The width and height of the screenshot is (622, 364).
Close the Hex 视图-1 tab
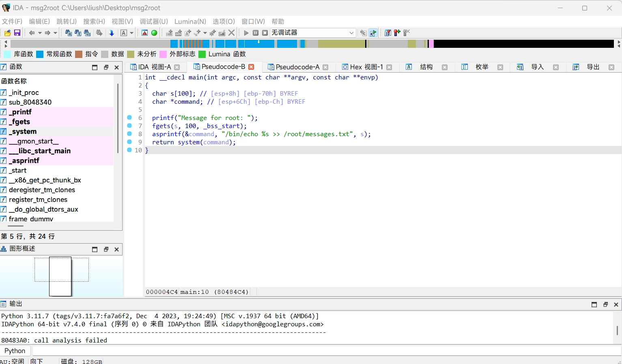coord(389,67)
